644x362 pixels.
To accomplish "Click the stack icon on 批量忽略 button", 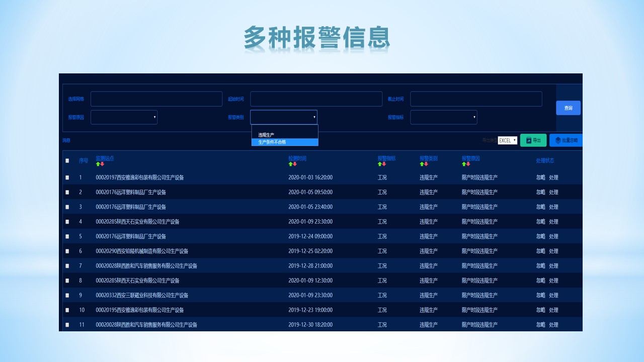I will [558, 140].
